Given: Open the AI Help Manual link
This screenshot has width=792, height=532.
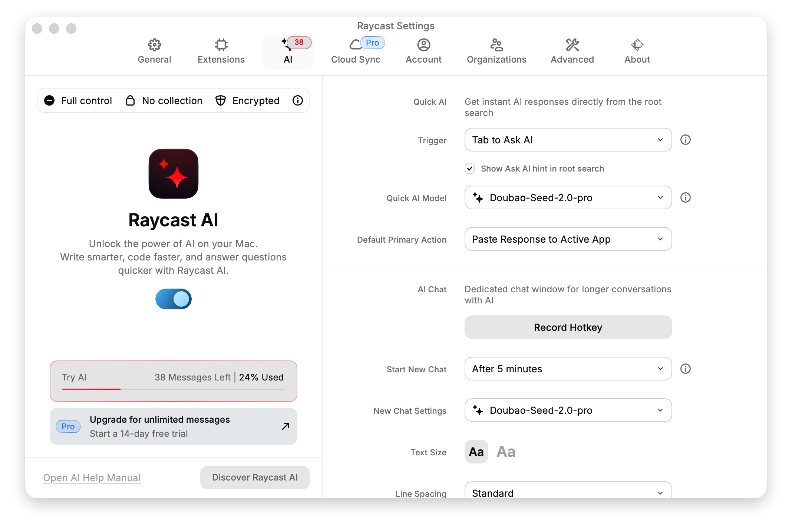Looking at the screenshot, I should [92, 478].
